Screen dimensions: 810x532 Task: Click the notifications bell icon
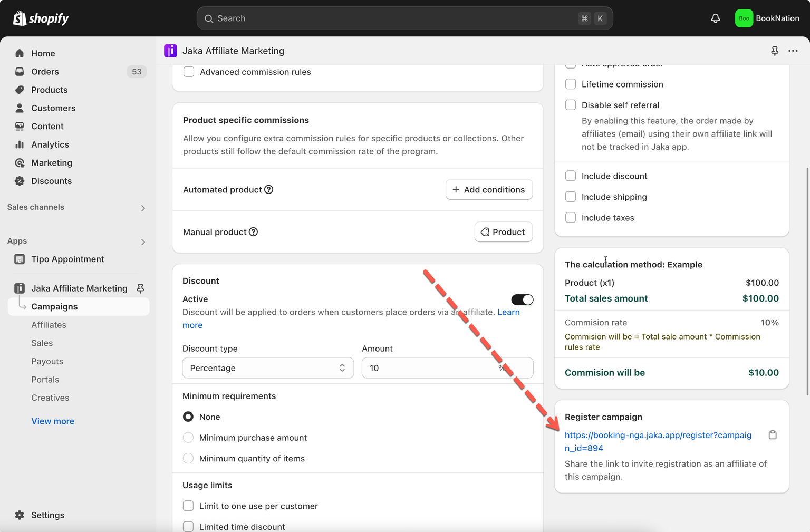715,18
